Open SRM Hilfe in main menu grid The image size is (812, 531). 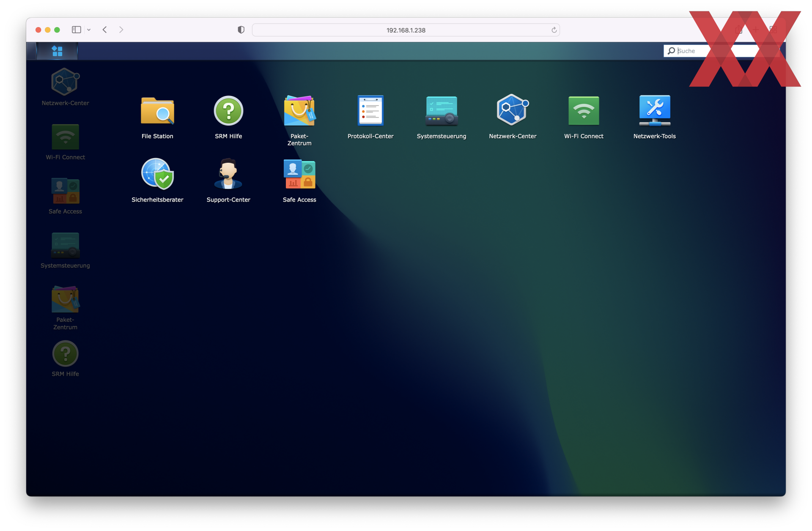click(228, 117)
